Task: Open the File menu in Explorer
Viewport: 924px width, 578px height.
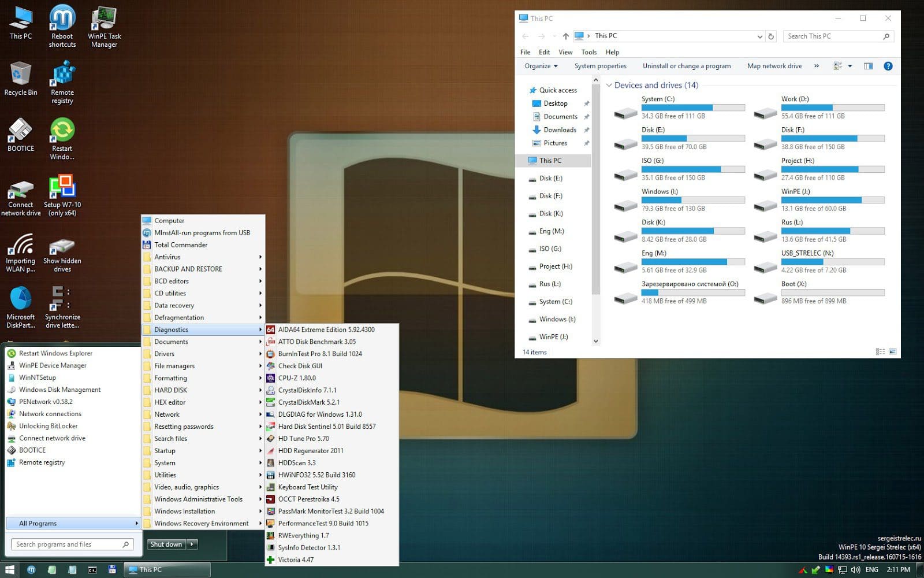Action: point(525,52)
